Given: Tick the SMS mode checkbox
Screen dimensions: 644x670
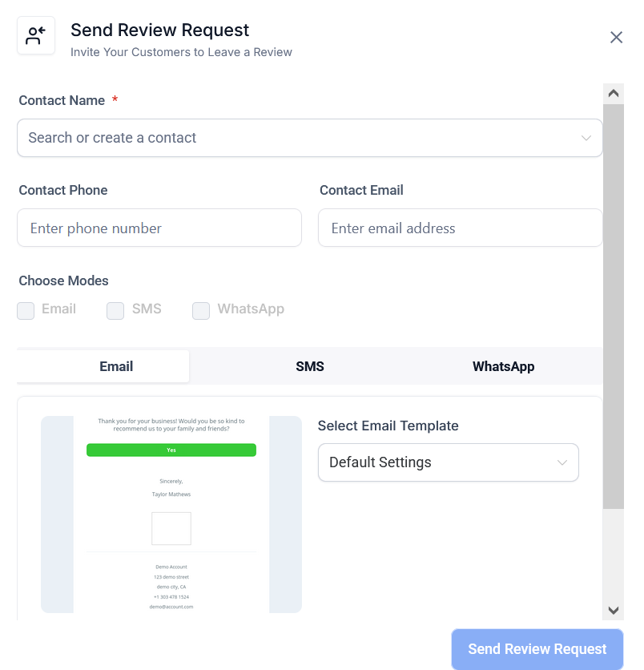Looking at the screenshot, I should click(x=116, y=310).
